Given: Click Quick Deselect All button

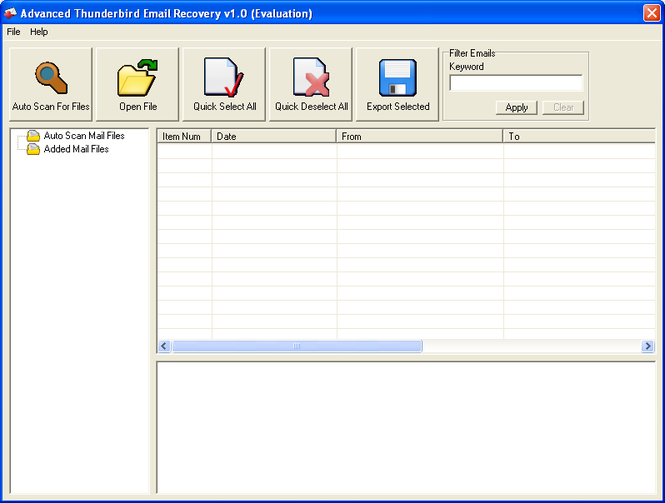Looking at the screenshot, I should pos(310,84).
